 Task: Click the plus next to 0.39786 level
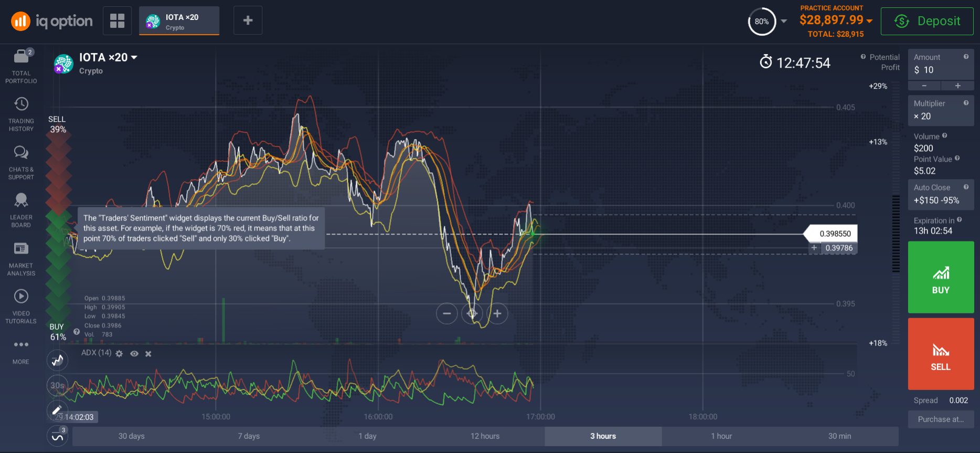814,248
